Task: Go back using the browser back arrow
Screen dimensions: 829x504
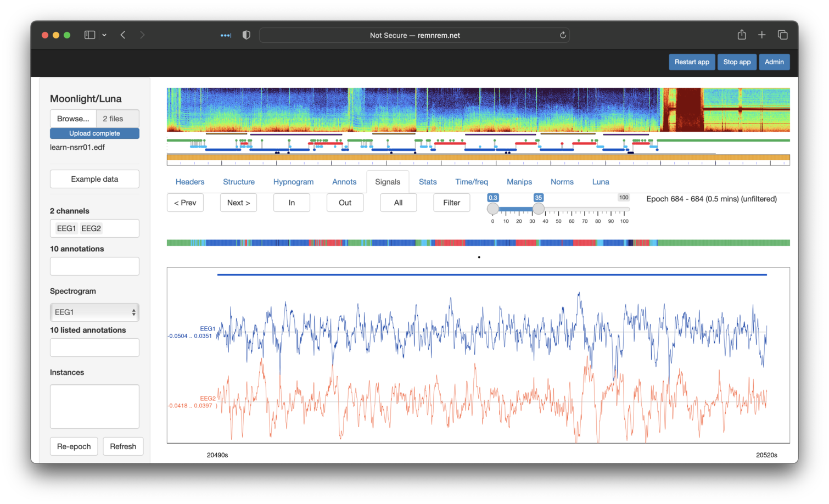Action: coord(123,35)
